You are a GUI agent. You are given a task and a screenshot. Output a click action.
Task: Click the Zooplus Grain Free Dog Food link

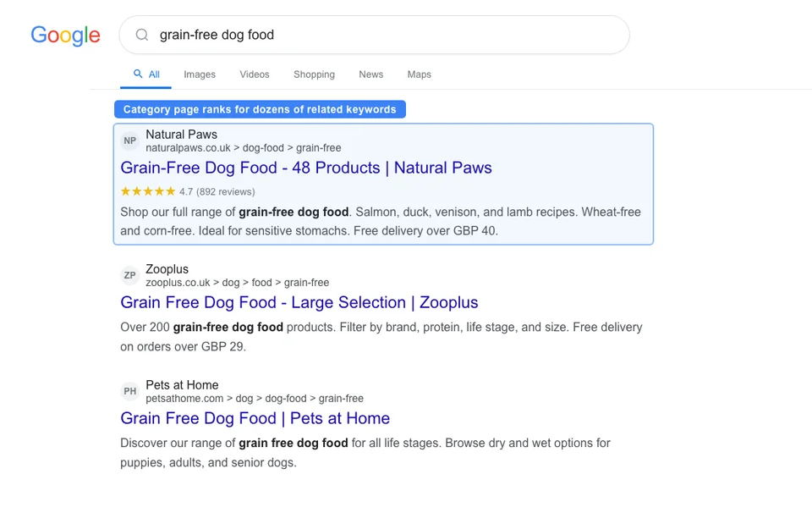(x=299, y=302)
